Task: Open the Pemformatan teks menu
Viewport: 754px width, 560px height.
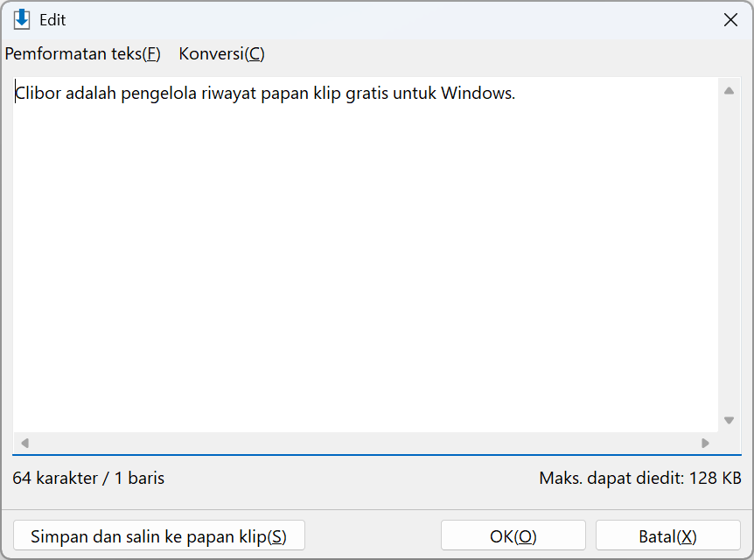Action: [83, 54]
